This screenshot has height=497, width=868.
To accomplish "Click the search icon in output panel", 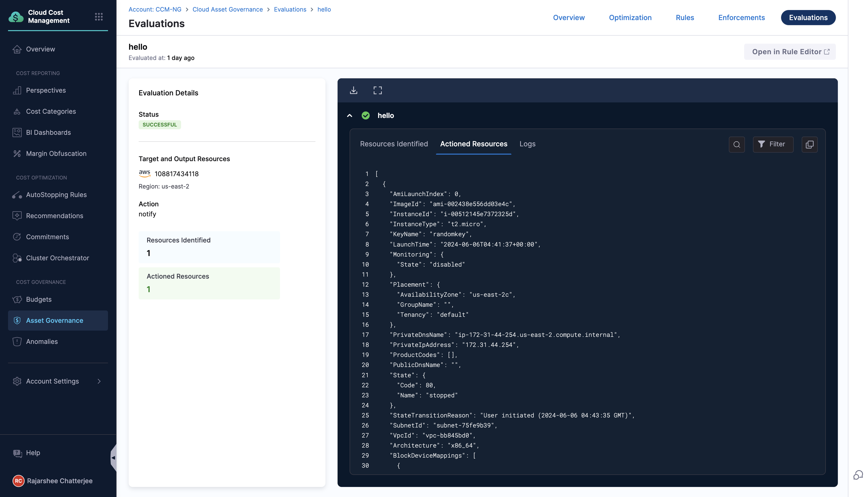I will click(x=737, y=144).
